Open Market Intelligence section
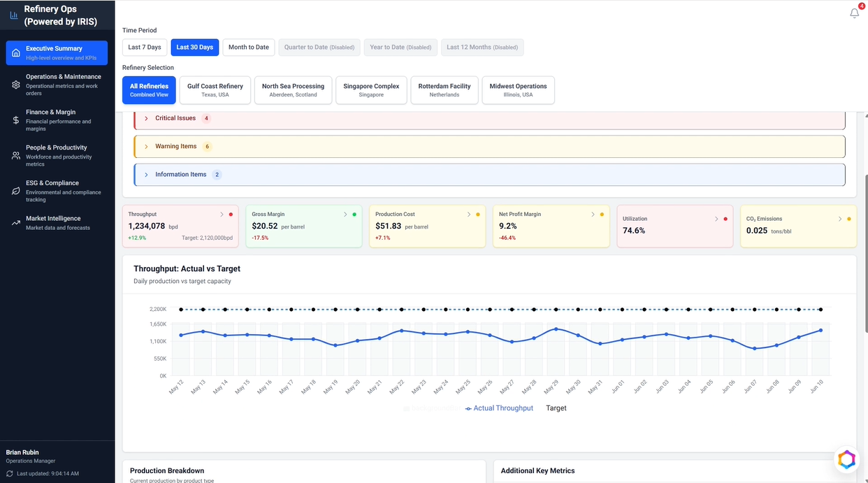 click(57, 223)
